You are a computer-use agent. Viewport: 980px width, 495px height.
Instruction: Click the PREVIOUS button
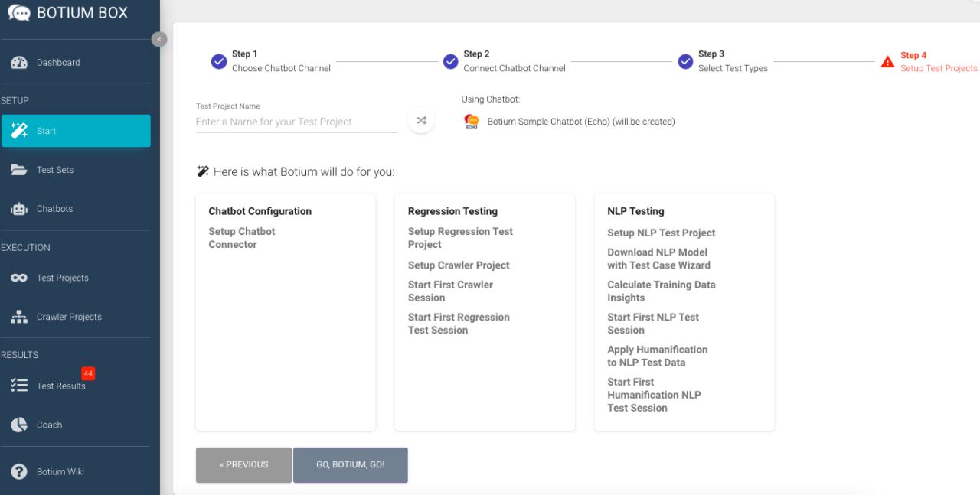click(243, 464)
